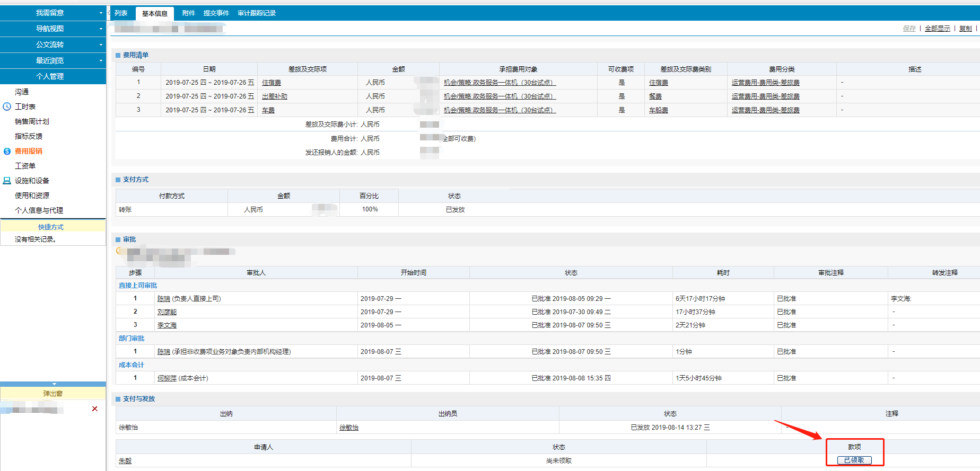Image resolution: width=980 pixels, height=471 pixels.
Task: Click the 差旅及交际费类别 column header
Action: point(686,69)
